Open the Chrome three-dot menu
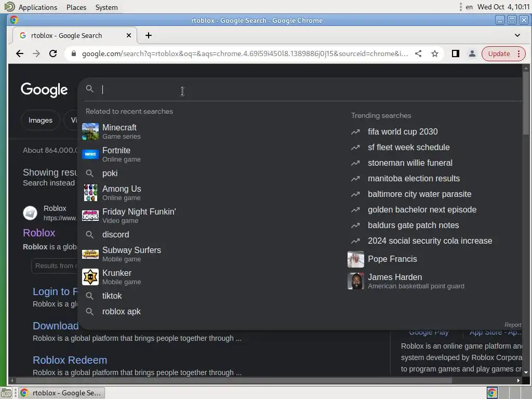The height and width of the screenshot is (399, 532). 518,54
